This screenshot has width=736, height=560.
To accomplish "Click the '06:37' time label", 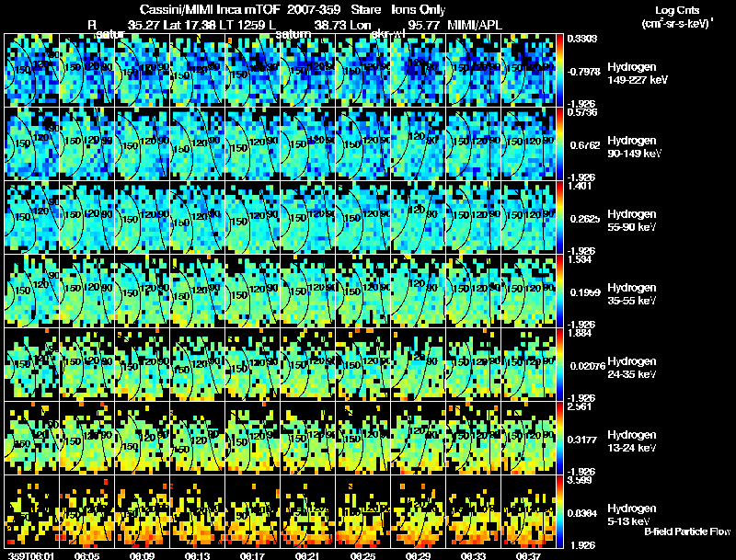I will pyautogui.click(x=528, y=555).
